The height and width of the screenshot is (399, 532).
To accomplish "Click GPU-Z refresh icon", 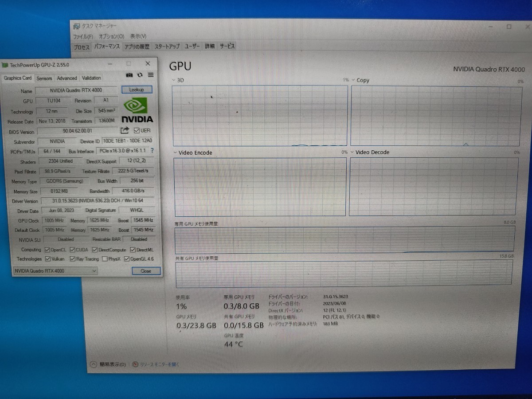I will (x=140, y=75).
